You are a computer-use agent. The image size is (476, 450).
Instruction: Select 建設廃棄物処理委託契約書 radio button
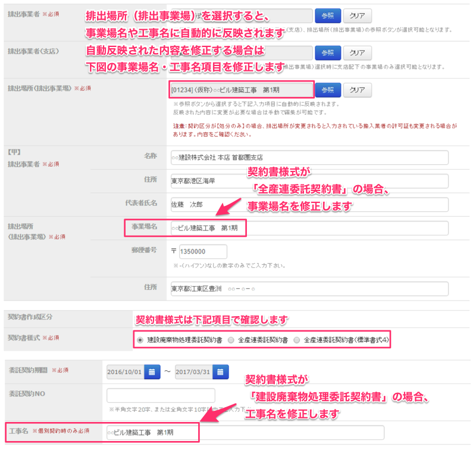pyautogui.click(x=140, y=340)
